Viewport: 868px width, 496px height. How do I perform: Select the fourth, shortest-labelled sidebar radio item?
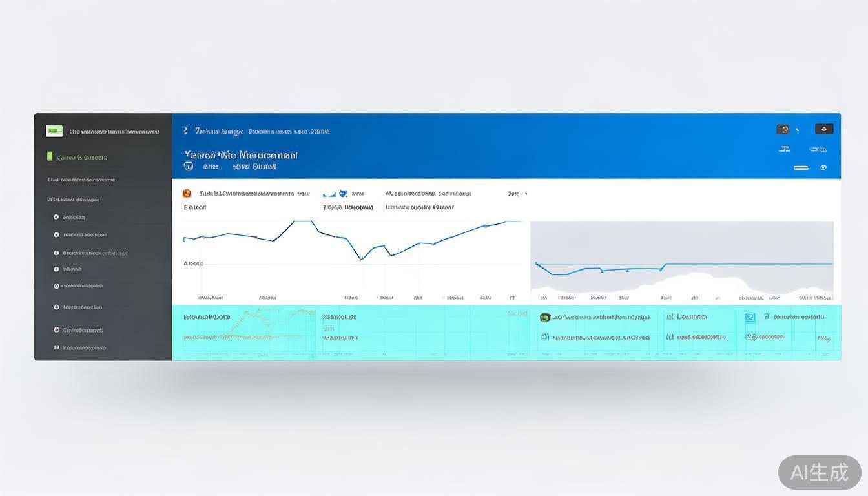(56, 269)
